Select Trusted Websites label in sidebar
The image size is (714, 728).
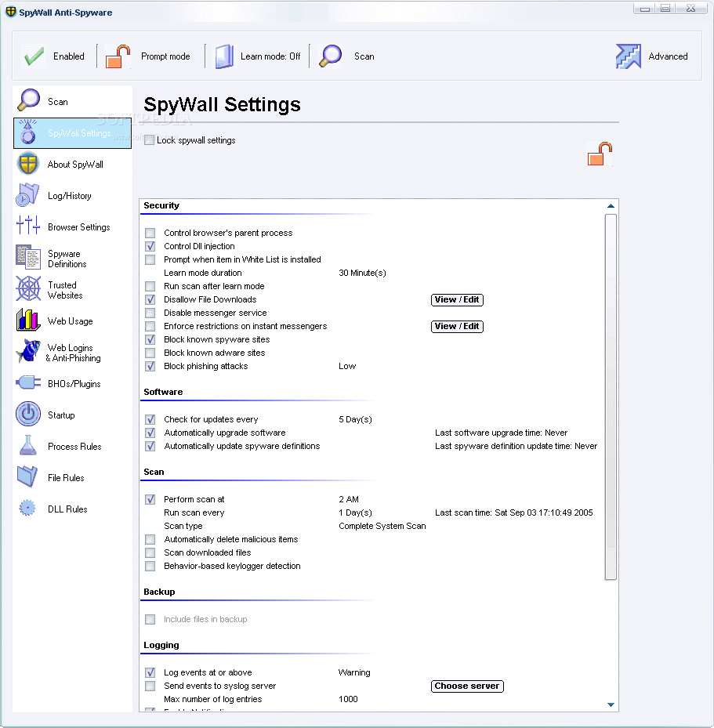click(65, 290)
